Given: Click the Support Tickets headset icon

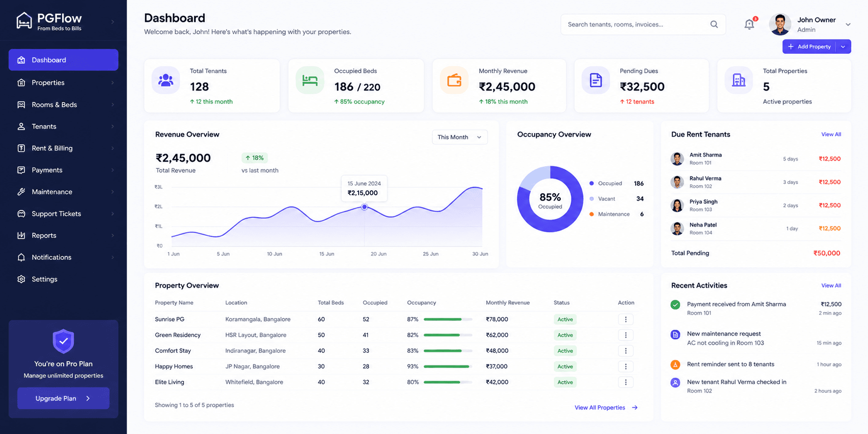Looking at the screenshot, I should point(21,214).
